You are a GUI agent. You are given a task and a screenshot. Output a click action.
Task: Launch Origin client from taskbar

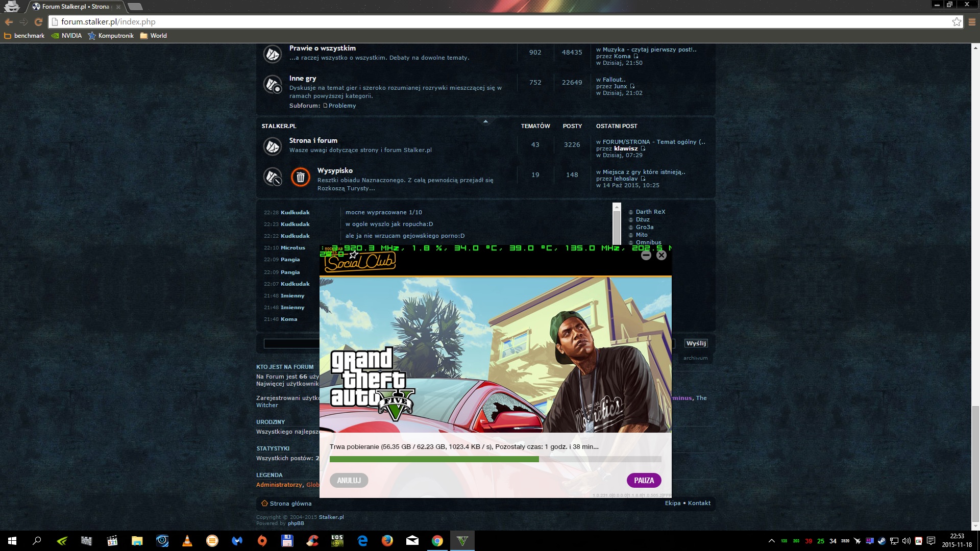[262, 541]
